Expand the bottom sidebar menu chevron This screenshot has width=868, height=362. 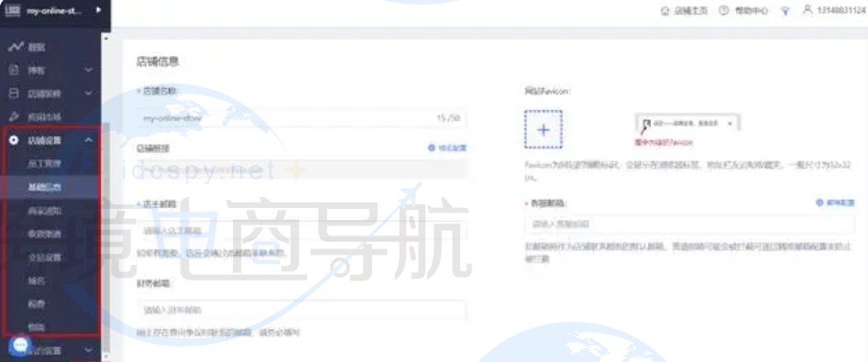tap(89, 350)
